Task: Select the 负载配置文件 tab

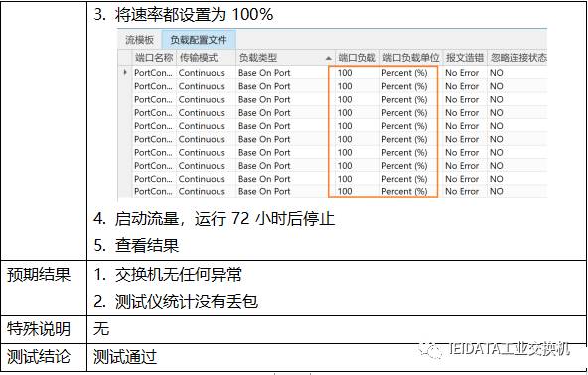Action: [199, 40]
